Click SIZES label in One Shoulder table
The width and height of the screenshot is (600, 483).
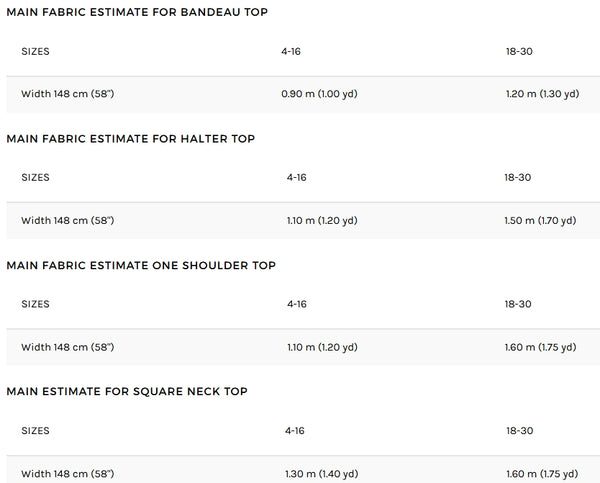(35, 303)
